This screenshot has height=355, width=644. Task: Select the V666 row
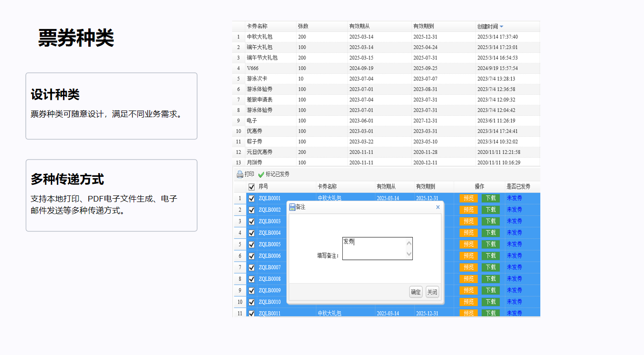pyautogui.click(x=386, y=68)
